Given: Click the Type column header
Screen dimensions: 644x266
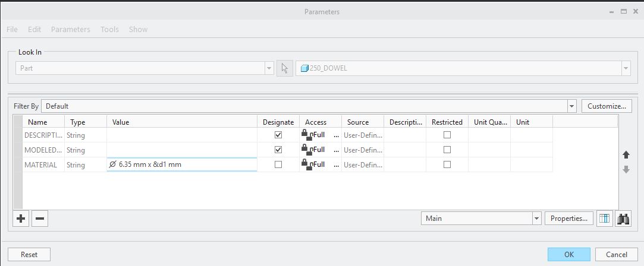Looking at the screenshot, I should [x=86, y=122].
